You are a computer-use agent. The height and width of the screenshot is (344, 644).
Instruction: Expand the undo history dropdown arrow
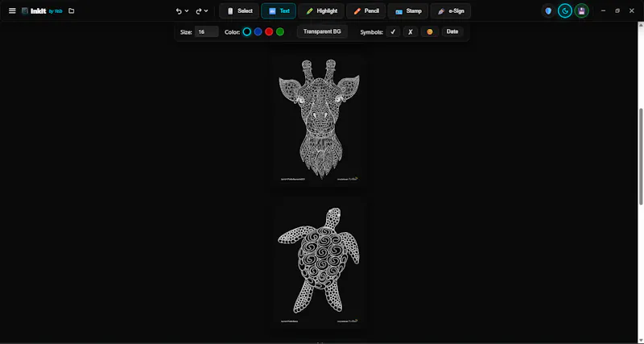(x=187, y=11)
